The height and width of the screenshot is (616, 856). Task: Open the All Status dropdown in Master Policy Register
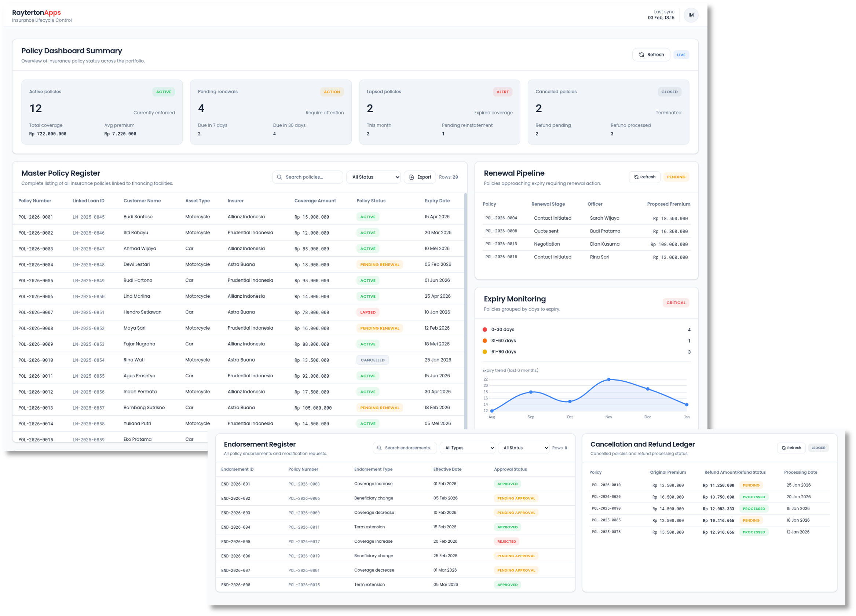coord(373,177)
